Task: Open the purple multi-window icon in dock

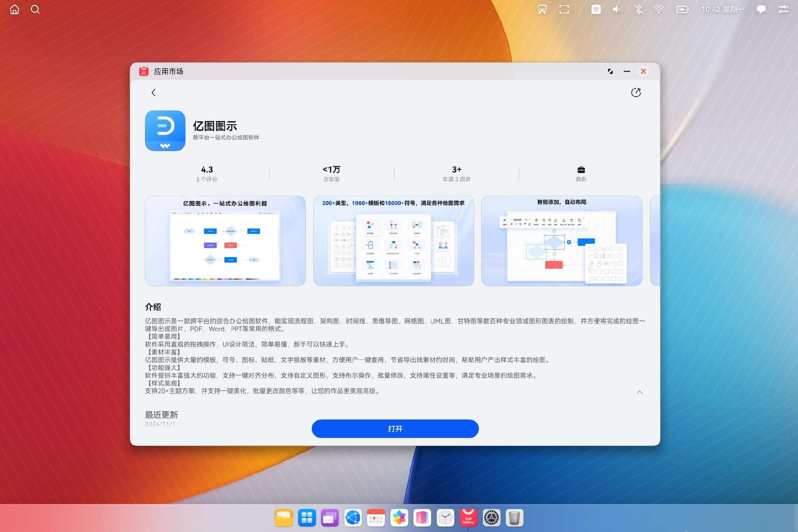Action: (330, 518)
